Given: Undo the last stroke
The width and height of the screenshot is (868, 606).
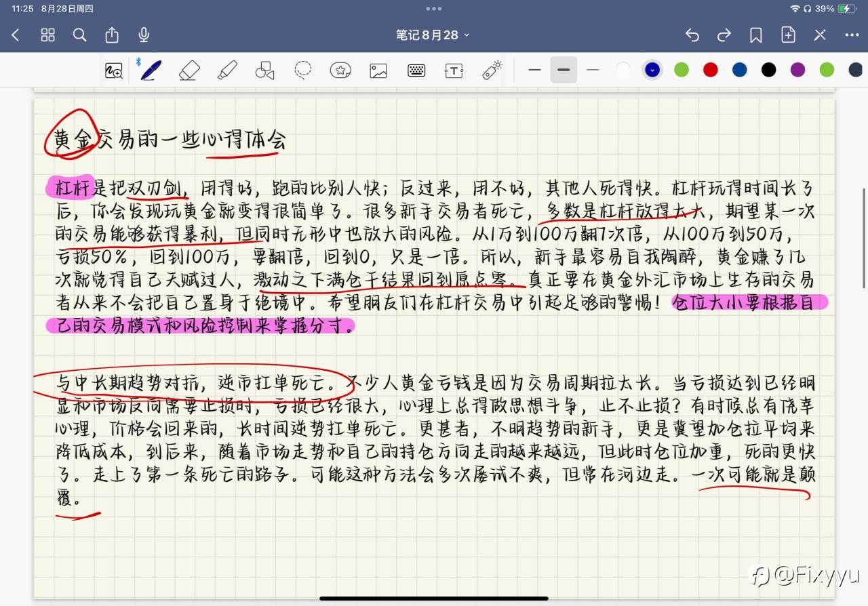Looking at the screenshot, I should pyautogui.click(x=692, y=35).
